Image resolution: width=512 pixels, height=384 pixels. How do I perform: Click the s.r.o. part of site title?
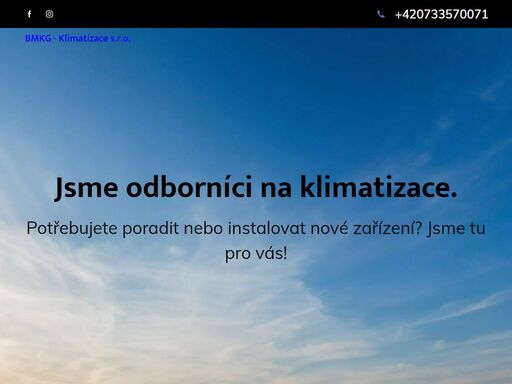(x=120, y=39)
